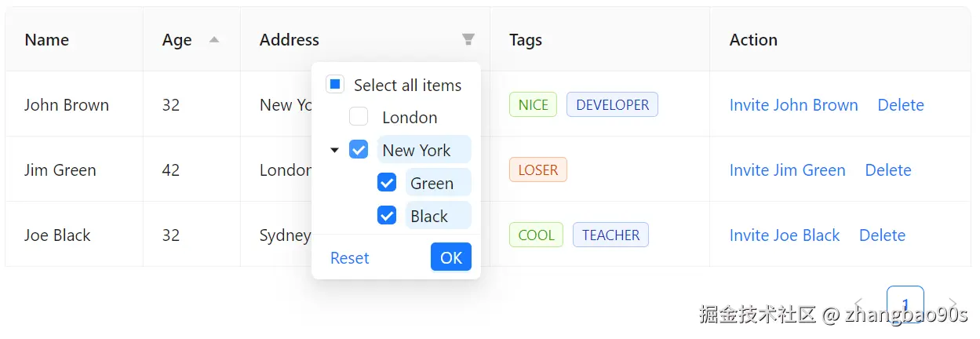Click the Reset filter button
980x339 pixels.
pyautogui.click(x=349, y=258)
